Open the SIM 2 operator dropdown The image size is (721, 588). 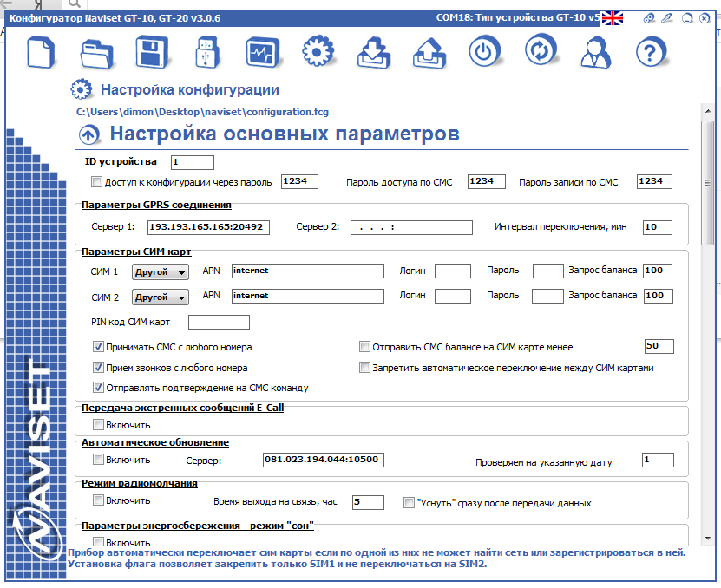161,297
